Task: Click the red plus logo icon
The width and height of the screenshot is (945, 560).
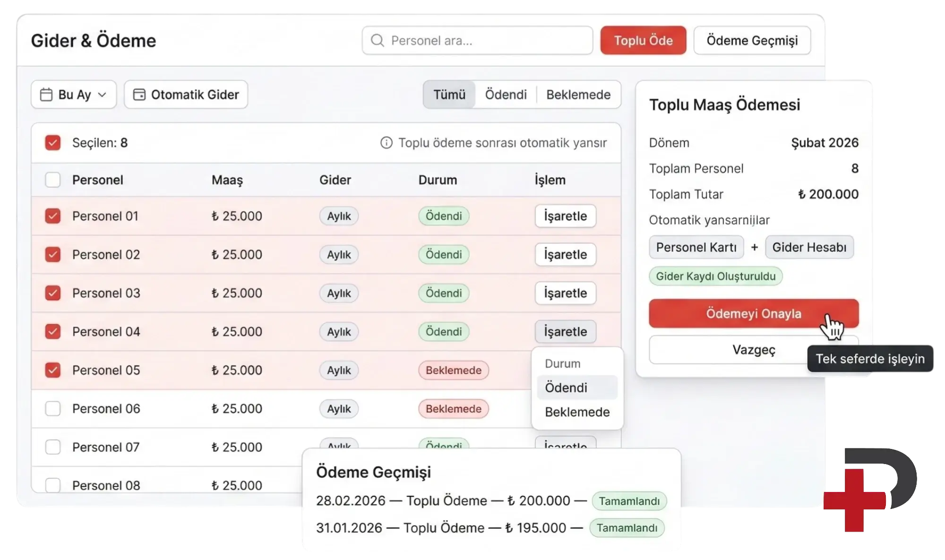Action: (x=855, y=500)
